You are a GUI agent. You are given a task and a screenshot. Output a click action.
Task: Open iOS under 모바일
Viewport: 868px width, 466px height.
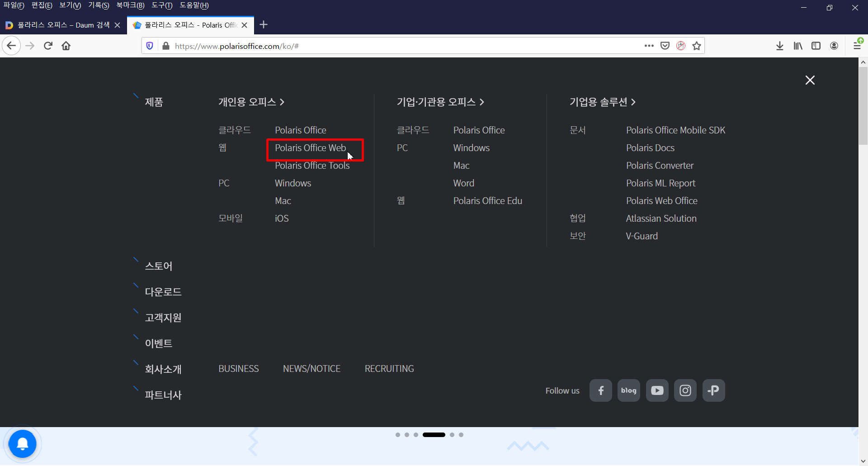tap(282, 219)
